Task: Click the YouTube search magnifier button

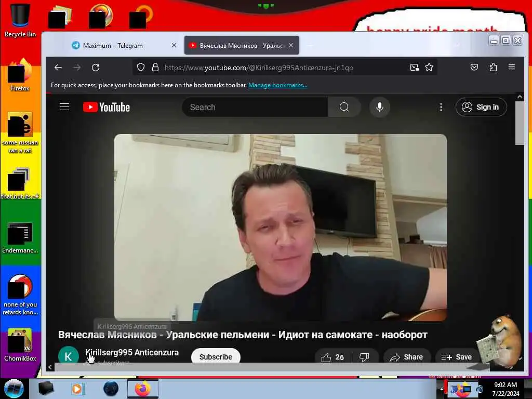Action: point(344,107)
